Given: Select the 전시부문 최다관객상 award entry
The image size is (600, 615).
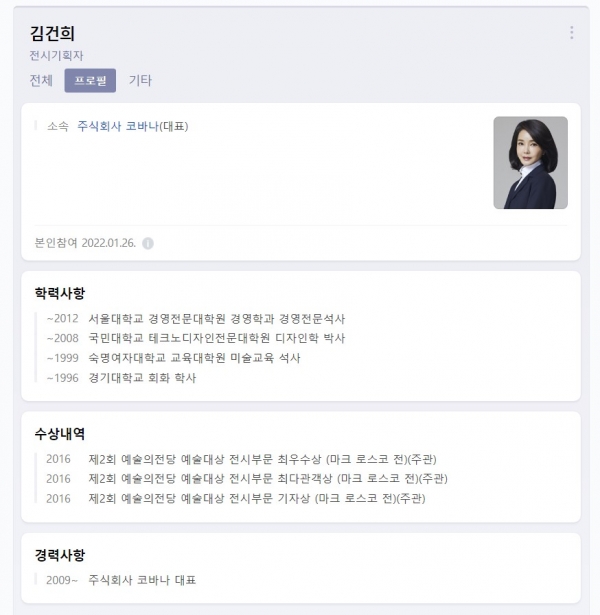Looking at the screenshot, I should point(247,479).
